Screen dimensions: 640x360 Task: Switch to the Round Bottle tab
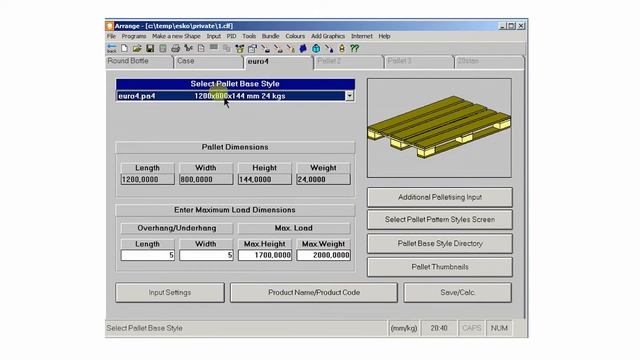[139, 61]
